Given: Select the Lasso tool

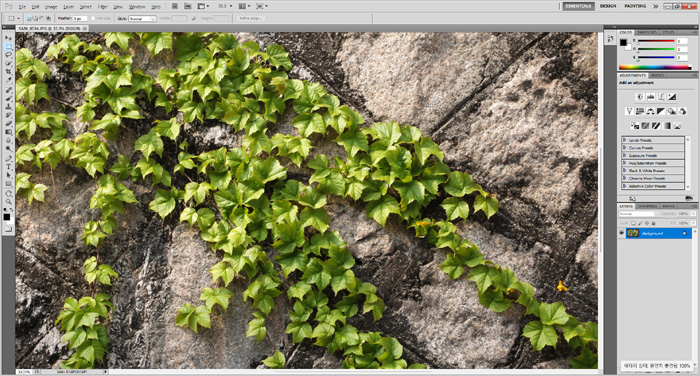Looking at the screenshot, I should point(8,55).
